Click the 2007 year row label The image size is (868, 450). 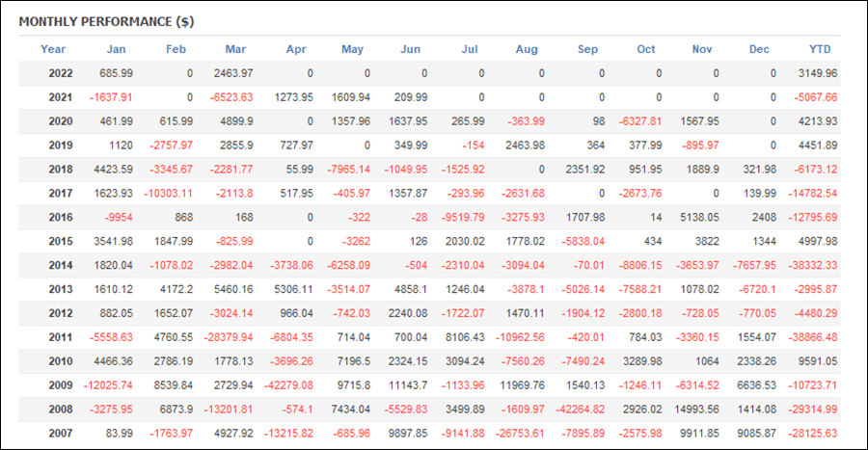[x=61, y=433]
